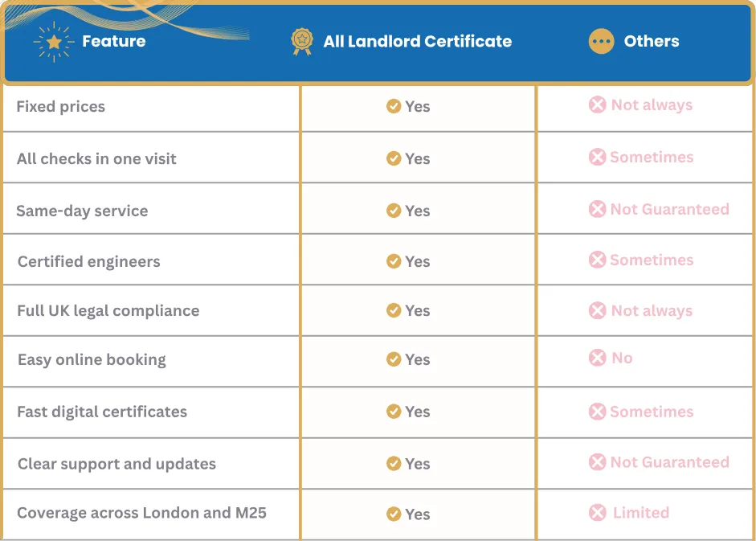Click the checkmark in Coverage across London row
The height and width of the screenshot is (541, 756).
(394, 514)
